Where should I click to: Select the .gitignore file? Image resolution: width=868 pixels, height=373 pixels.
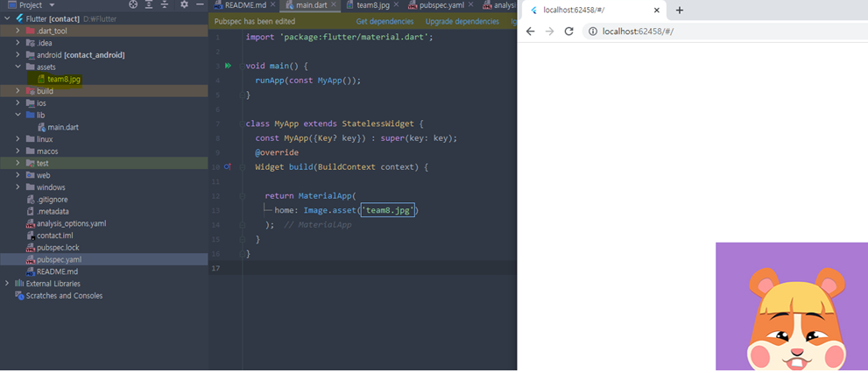[52, 200]
